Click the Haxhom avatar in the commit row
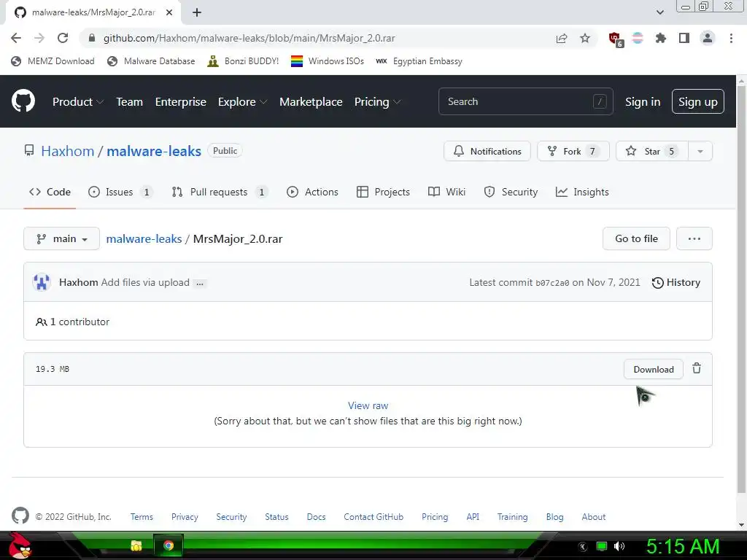Image resolution: width=747 pixels, height=560 pixels. [42, 282]
